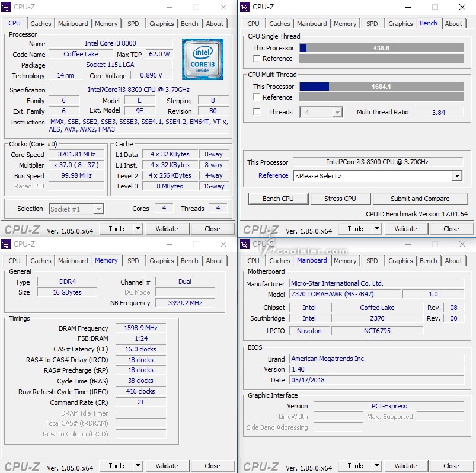This screenshot has width=476, height=473.
Task: Open the Reference <Please Select> combo box
Action: [x=378, y=176]
